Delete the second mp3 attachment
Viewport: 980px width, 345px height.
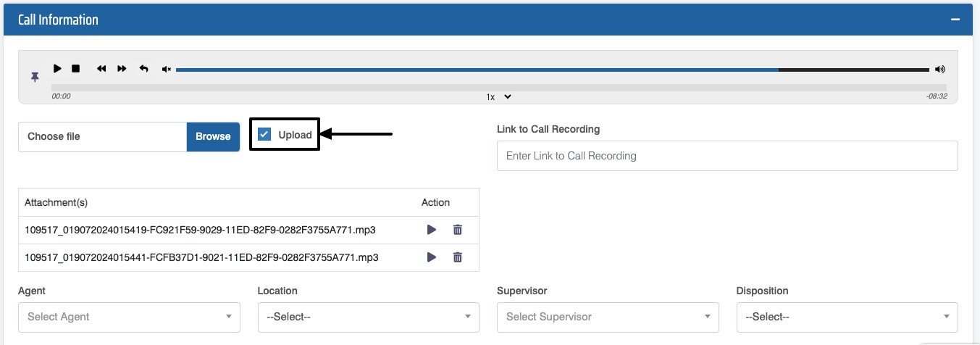tap(457, 257)
